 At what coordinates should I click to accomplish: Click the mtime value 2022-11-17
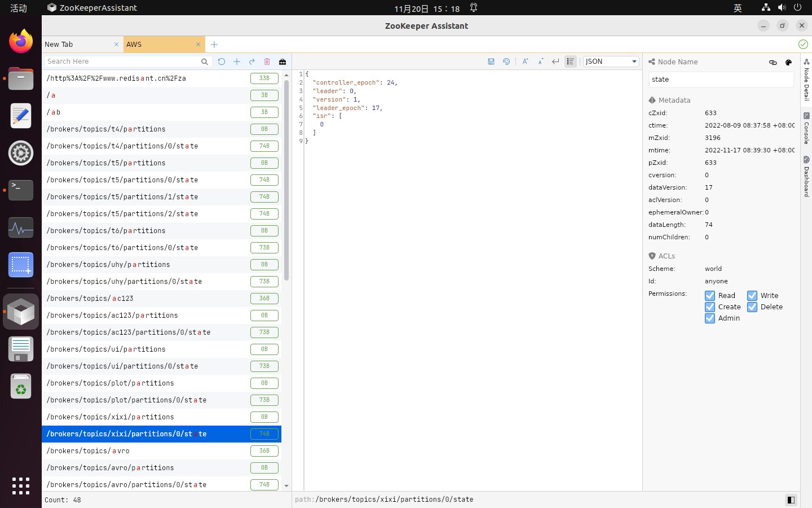749,150
